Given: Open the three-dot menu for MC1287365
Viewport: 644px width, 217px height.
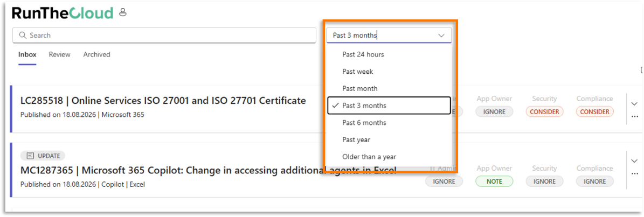Looking at the screenshot, I should tap(635, 173).
